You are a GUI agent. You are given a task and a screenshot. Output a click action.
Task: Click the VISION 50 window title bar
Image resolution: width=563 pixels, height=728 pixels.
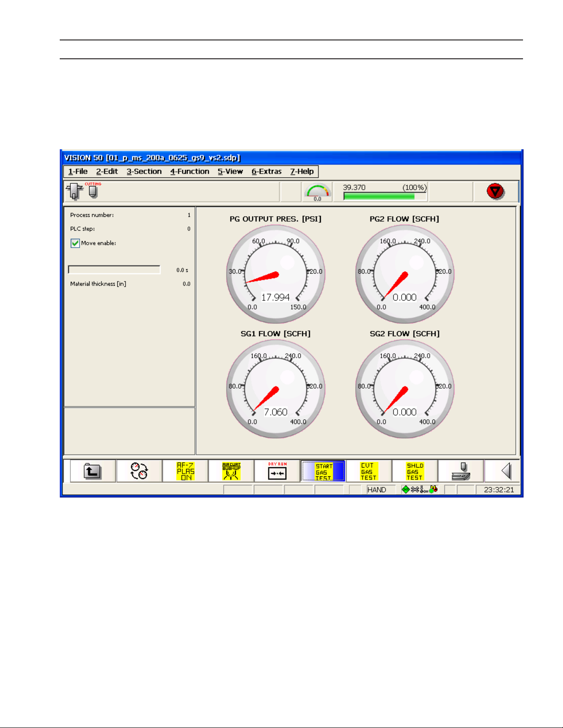pos(291,158)
